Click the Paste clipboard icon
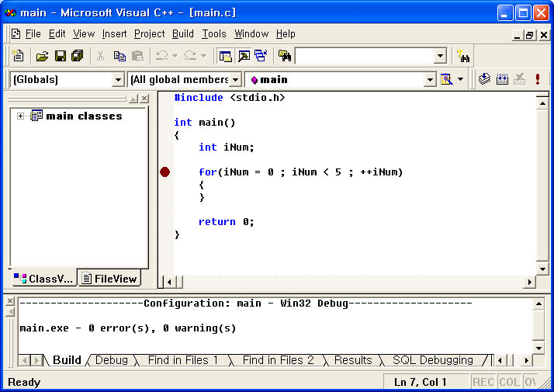 tap(137, 55)
